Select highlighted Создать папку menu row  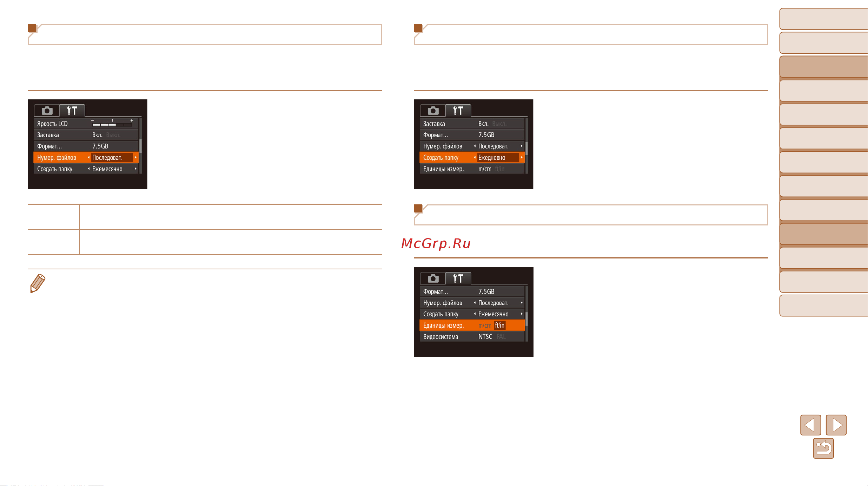point(472,157)
